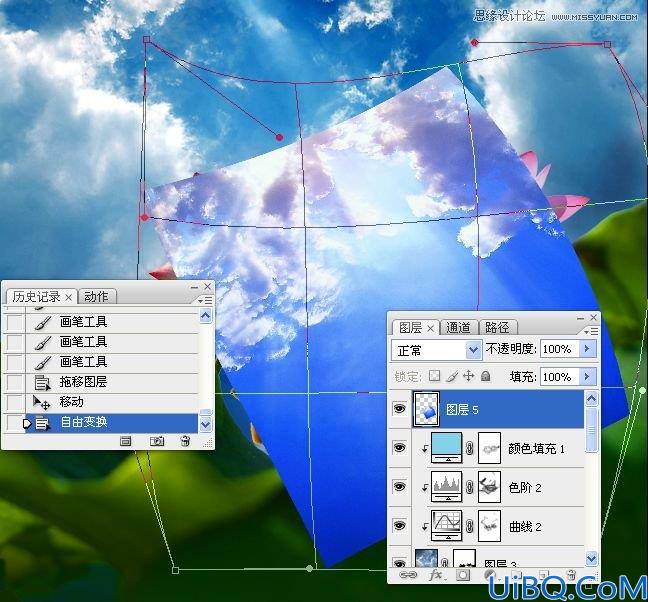Viewport: 648px width, 602px height.
Task: Click layers panel scroll down arrow
Action: (591, 558)
